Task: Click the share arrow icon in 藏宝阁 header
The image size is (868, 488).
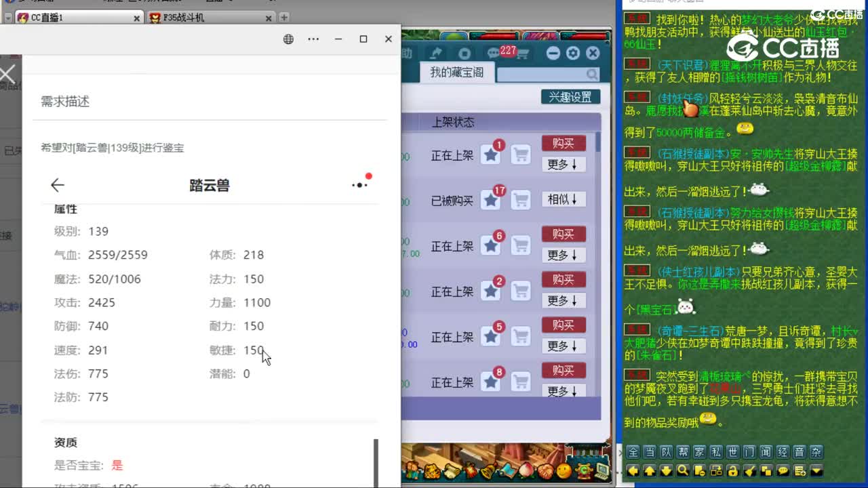Action: pyautogui.click(x=436, y=54)
